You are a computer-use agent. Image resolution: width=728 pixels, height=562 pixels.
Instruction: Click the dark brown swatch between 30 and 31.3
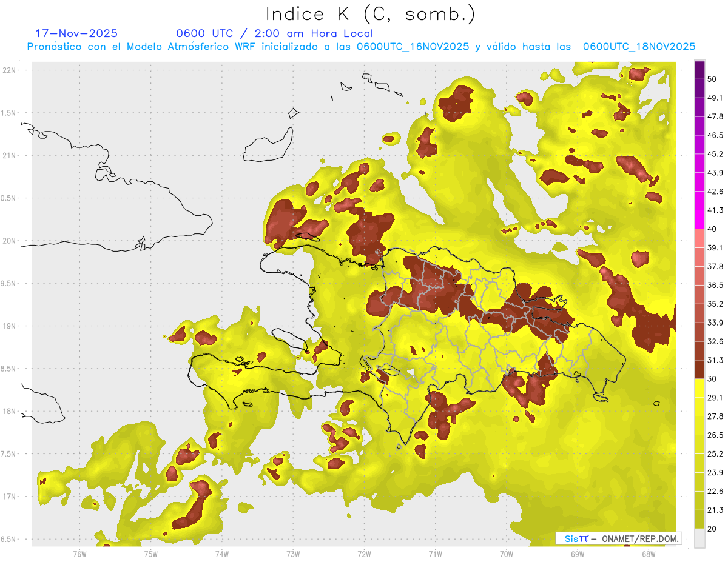pos(700,370)
